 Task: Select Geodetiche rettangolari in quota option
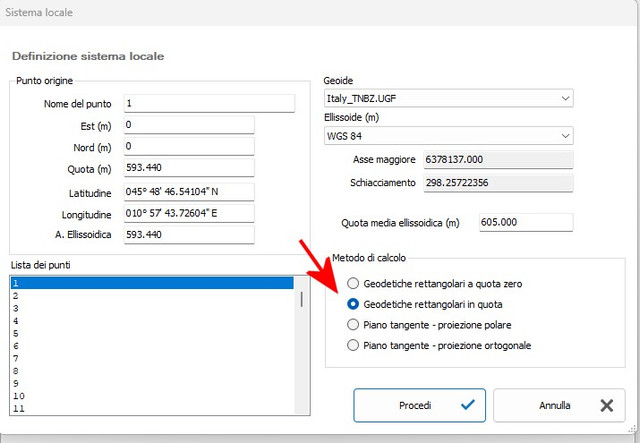tap(353, 304)
